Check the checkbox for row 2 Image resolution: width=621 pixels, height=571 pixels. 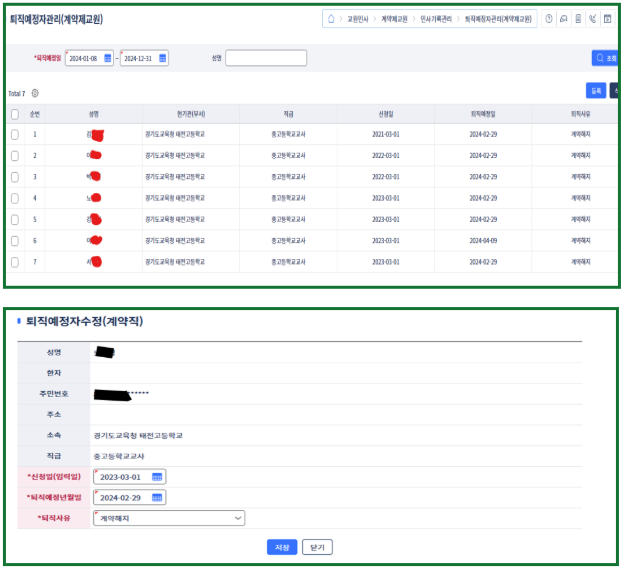click(15, 156)
